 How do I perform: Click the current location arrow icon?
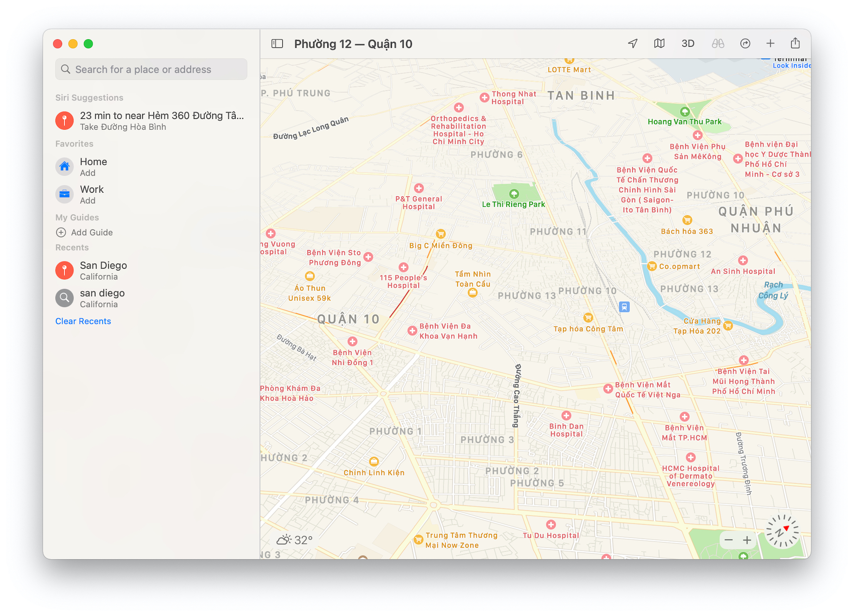click(x=633, y=43)
